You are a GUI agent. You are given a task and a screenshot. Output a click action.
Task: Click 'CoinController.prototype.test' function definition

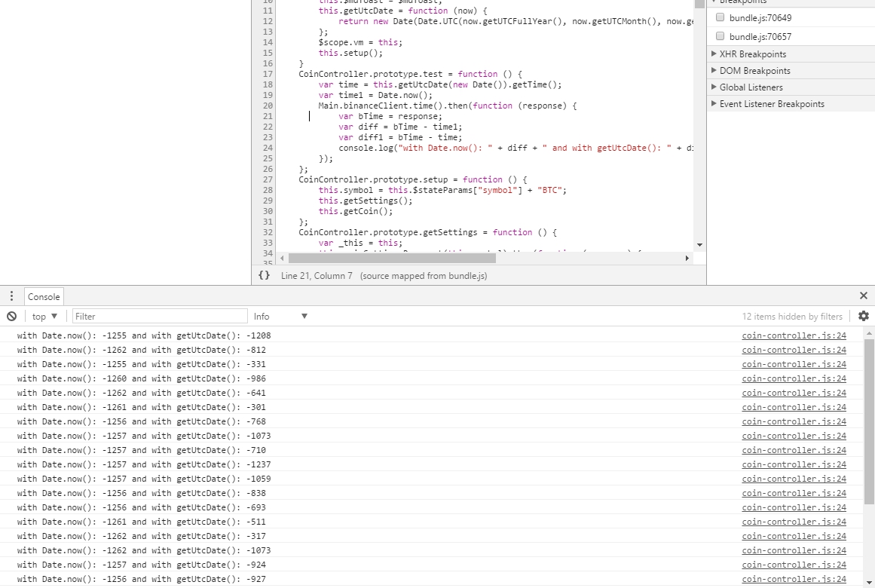pos(410,75)
